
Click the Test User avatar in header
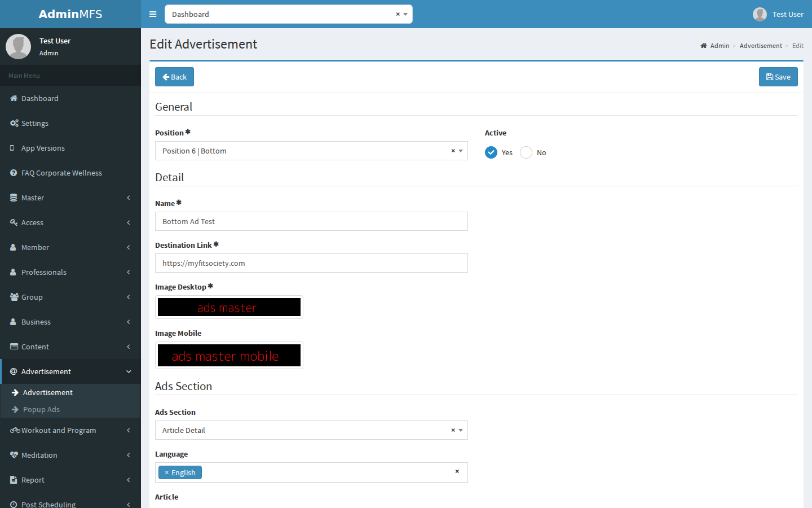click(x=760, y=14)
